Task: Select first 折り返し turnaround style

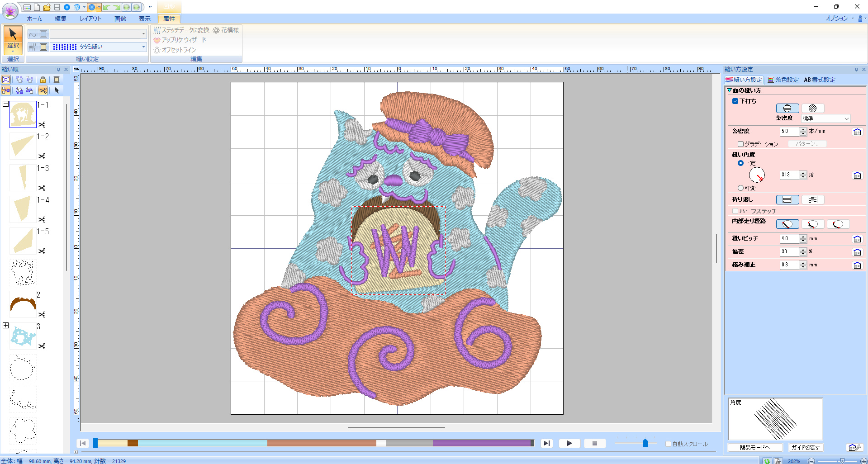Action: point(787,199)
